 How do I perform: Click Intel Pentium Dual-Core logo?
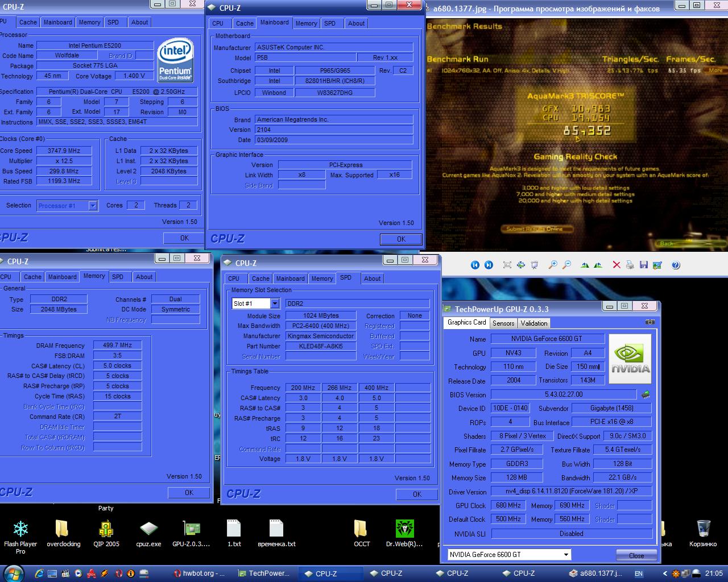tap(176, 60)
